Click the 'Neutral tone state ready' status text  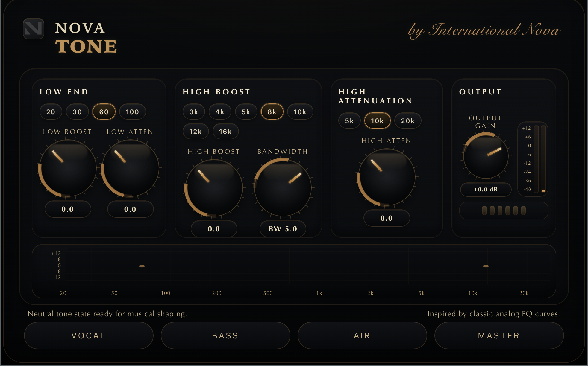107,314
